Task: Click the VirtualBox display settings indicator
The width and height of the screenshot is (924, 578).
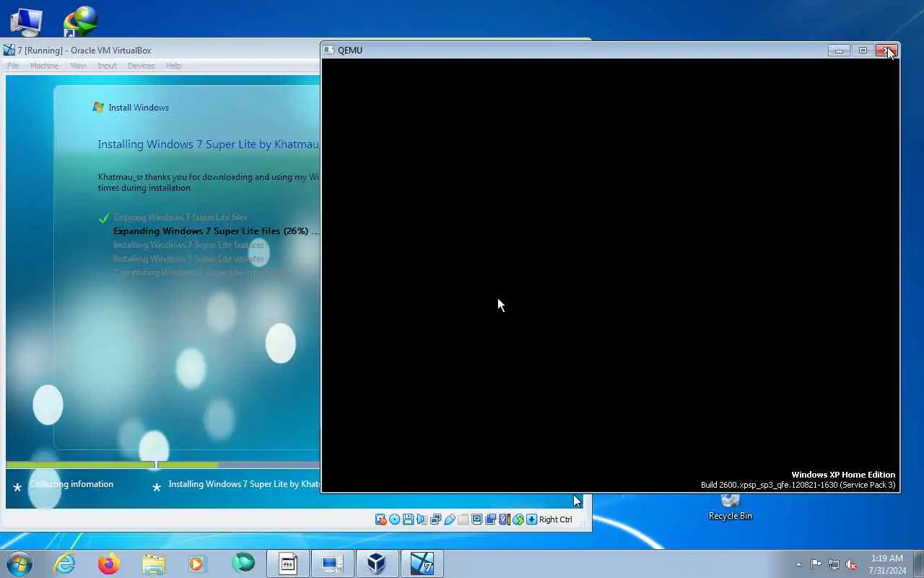Action: coord(477,519)
